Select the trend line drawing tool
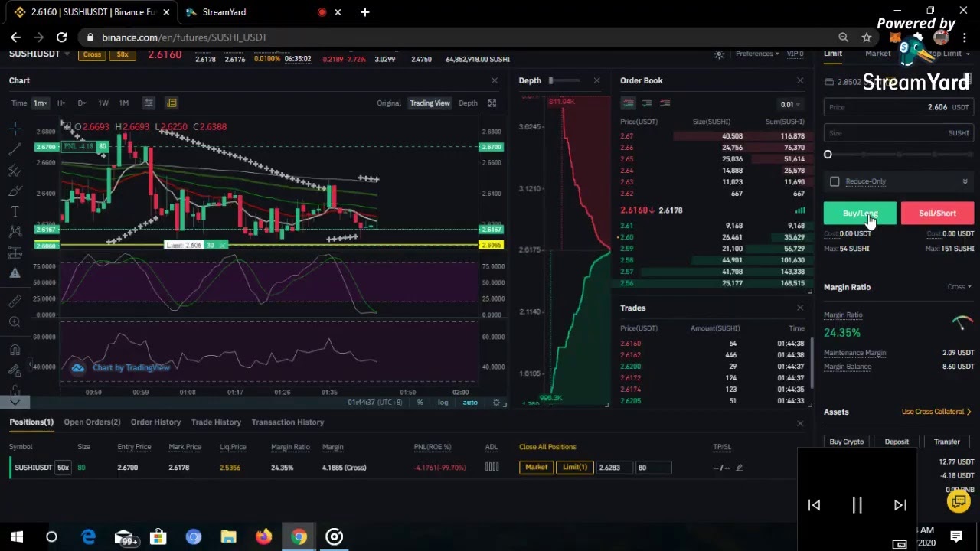 point(15,150)
